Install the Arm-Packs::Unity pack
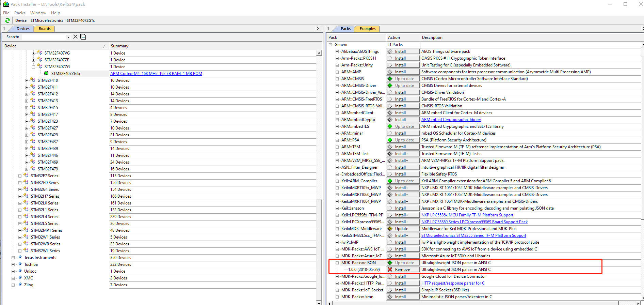Viewport: 644px width, 305px height. [403, 65]
